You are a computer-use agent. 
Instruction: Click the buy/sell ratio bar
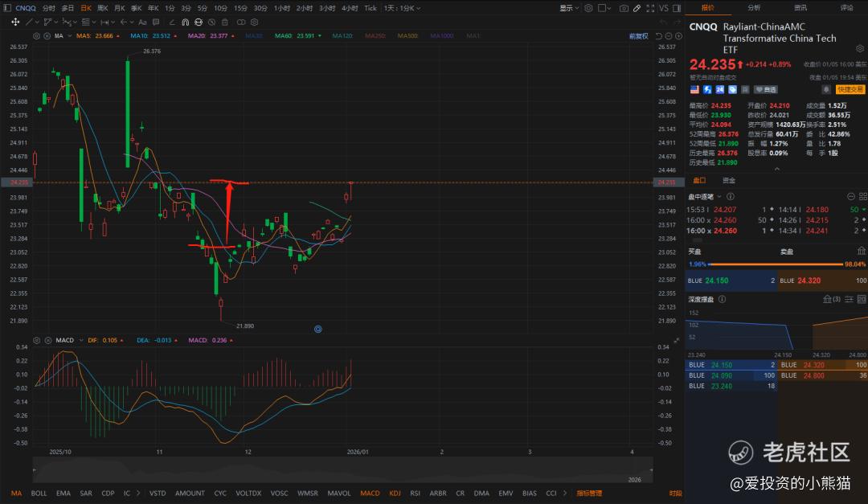[x=777, y=264]
